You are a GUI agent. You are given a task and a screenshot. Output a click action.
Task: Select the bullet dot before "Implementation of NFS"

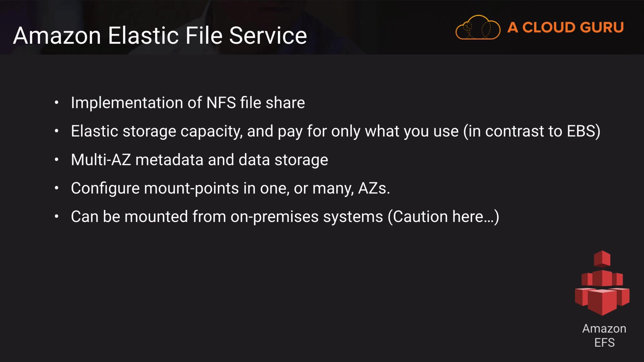tap(57, 103)
